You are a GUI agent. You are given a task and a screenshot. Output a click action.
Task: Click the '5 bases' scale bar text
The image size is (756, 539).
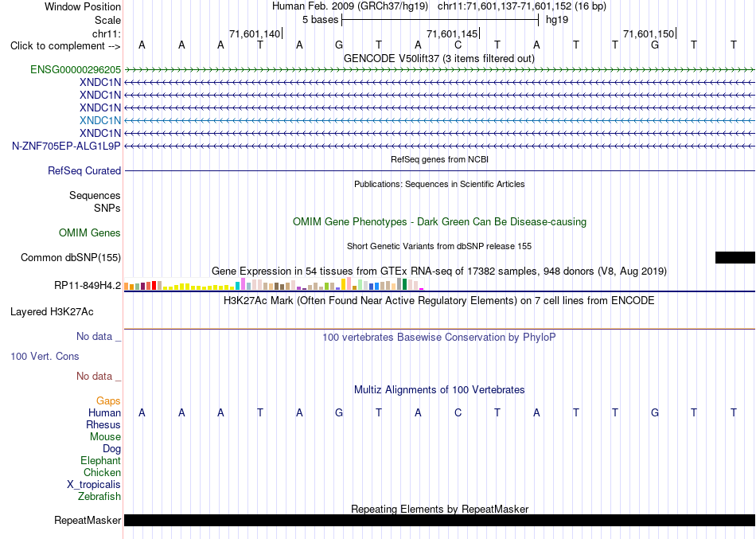[x=320, y=20]
